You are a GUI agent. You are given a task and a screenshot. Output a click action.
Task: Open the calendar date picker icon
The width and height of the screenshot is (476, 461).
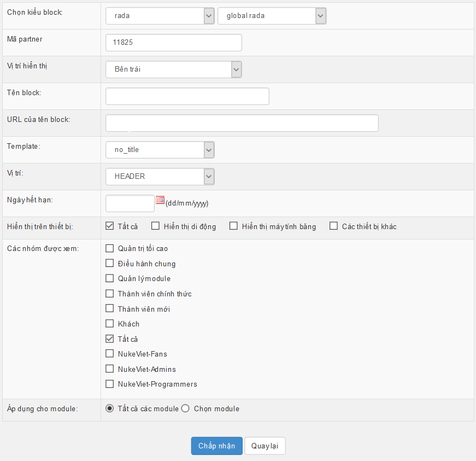[160, 200]
